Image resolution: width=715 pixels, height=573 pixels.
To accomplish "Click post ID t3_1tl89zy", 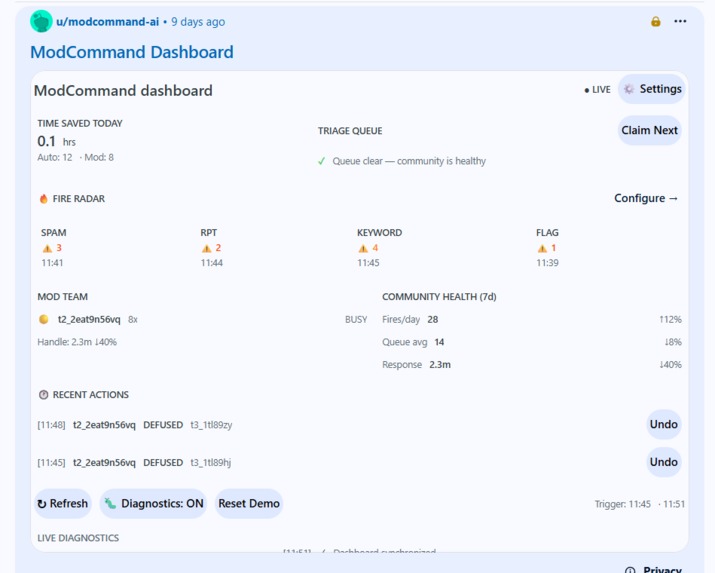I will point(211,425).
